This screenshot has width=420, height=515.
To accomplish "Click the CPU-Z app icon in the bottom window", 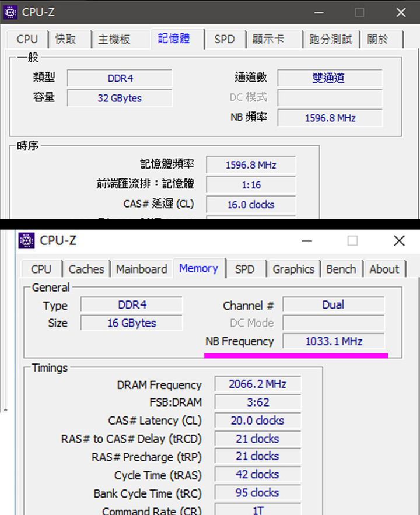I will [27, 241].
